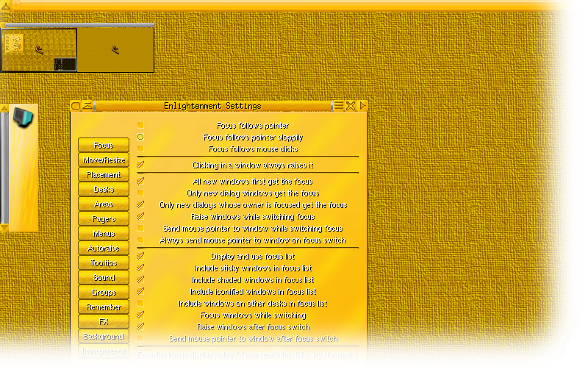This screenshot has height=386, width=588.
Task: Open the Move/Resize settings page
Action: pyautogui.click(x=104, y=160)
